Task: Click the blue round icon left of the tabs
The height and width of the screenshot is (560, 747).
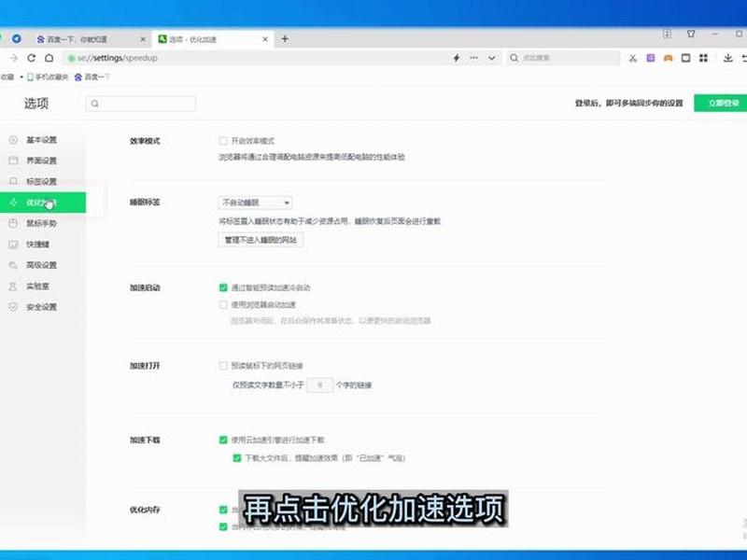Action: (x=17, y=39)
